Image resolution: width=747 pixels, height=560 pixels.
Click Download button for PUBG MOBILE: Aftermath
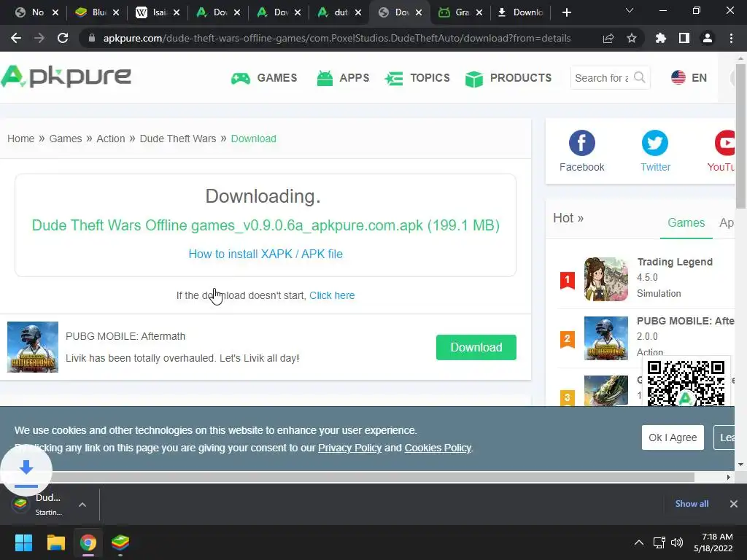(476, 347)
